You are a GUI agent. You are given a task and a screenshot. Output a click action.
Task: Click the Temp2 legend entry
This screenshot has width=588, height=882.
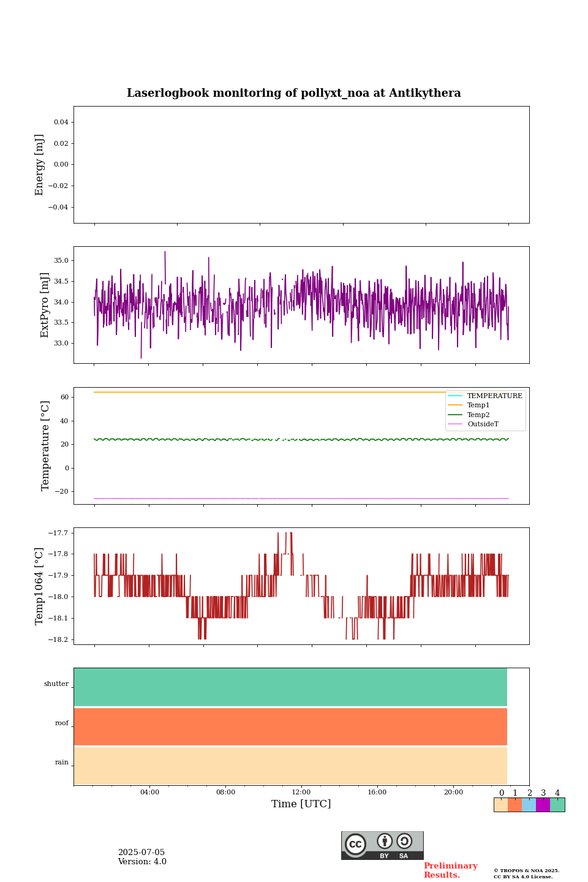click(469, 415)
